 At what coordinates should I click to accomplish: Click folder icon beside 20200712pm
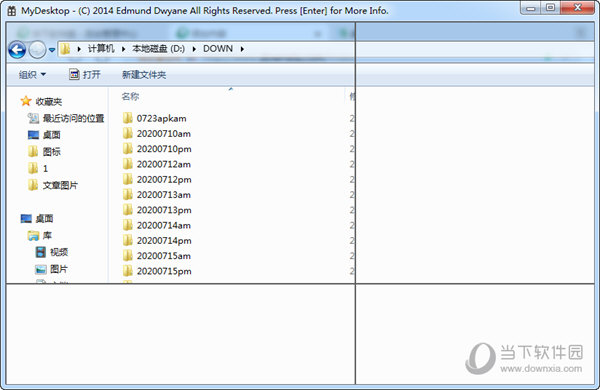(x=128, y=179)
